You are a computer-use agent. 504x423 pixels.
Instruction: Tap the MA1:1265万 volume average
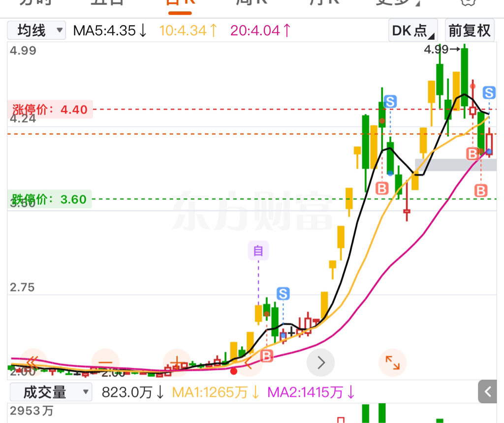[x=216, y=392]
